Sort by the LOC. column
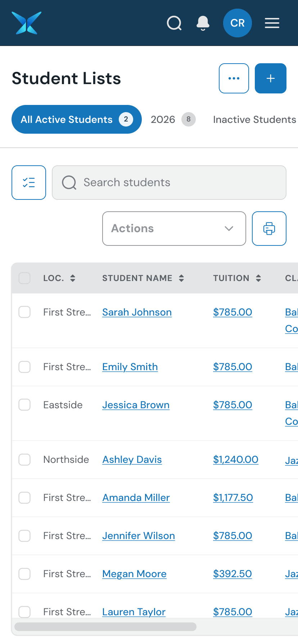The width and height of the screenshot is (298, 644). click(x=59, y=278)
